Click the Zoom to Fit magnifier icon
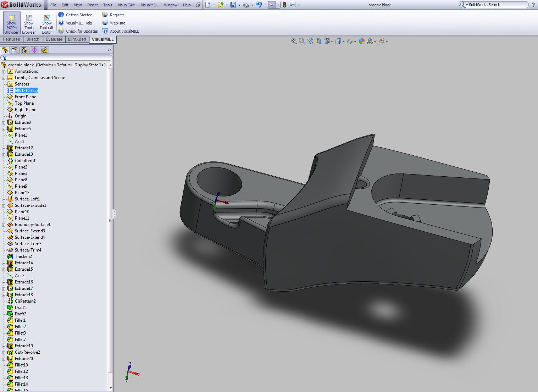This screenshot has width=538, height=392. 294,42
